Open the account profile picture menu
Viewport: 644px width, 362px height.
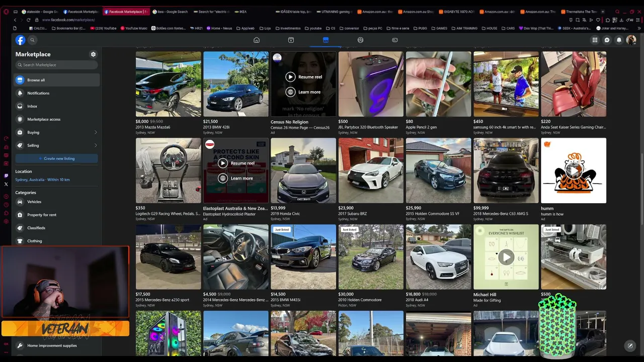631,40
